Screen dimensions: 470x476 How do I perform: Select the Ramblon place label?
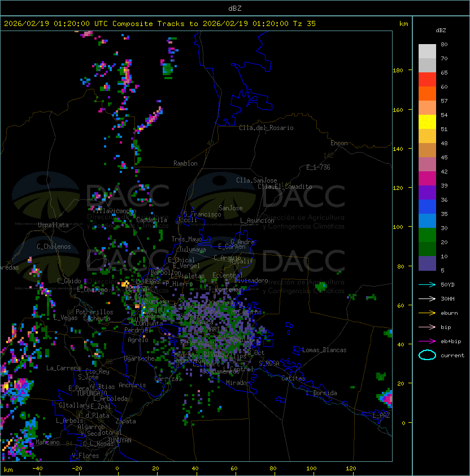(x=185, y=163)
